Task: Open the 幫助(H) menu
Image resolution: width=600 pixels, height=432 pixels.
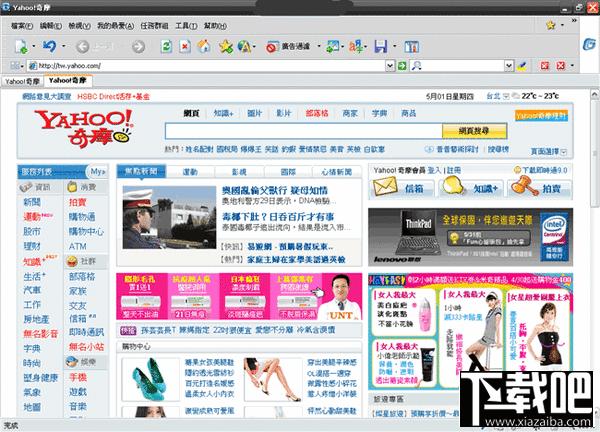Action: (215, 26)
